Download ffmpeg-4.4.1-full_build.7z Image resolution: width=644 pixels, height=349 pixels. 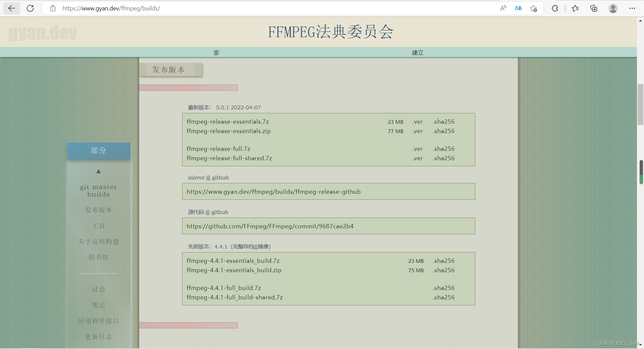tap(224, 288)
